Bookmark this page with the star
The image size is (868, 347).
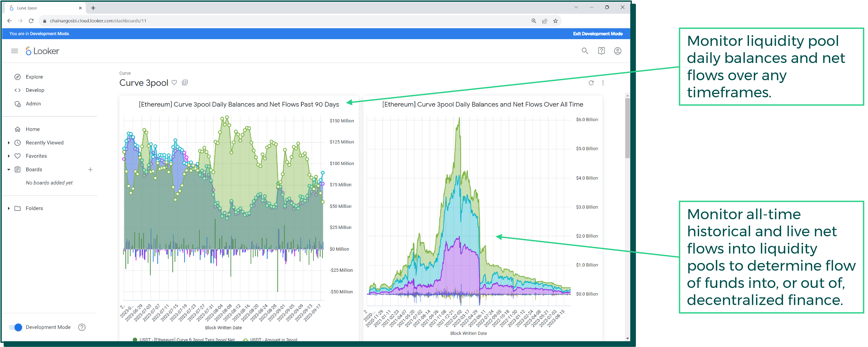coord(555,21)
